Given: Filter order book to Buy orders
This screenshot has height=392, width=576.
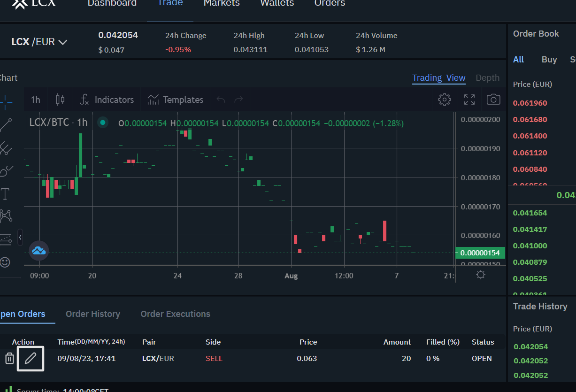Looking at the screenshot, I should [x=549, y=60].
